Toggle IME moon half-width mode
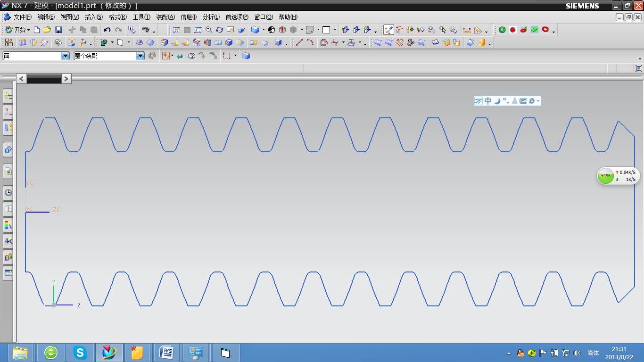Image resolution: width=644 pixels, height=362 pixels. 497,101
